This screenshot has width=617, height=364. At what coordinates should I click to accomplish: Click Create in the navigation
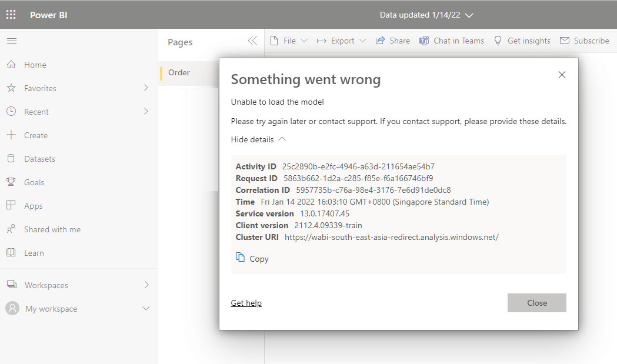[36, 135]
